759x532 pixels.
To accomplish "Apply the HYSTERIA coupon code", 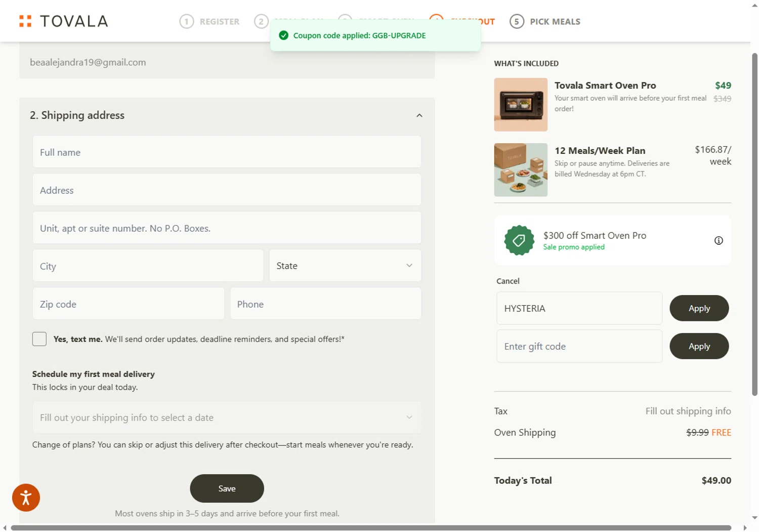I will 699,308.
